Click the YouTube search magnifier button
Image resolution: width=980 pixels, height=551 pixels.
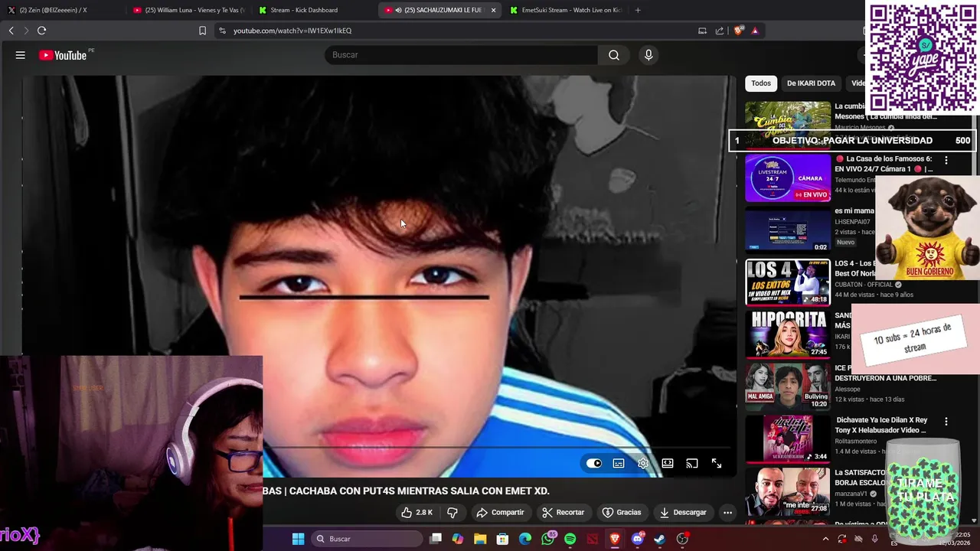[x=614, y=55]
